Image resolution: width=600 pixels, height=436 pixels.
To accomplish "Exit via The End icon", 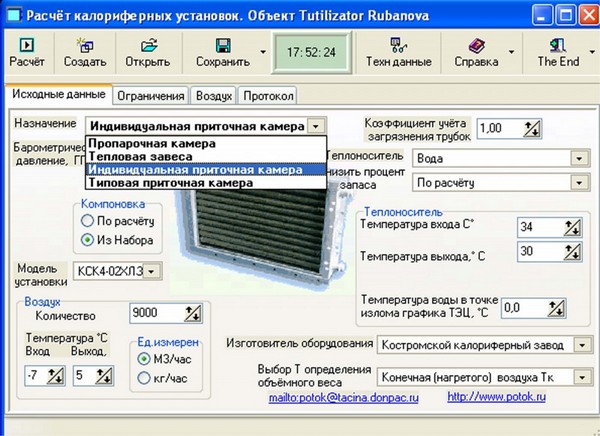I will pyautogui.click(x=558, y=45).
